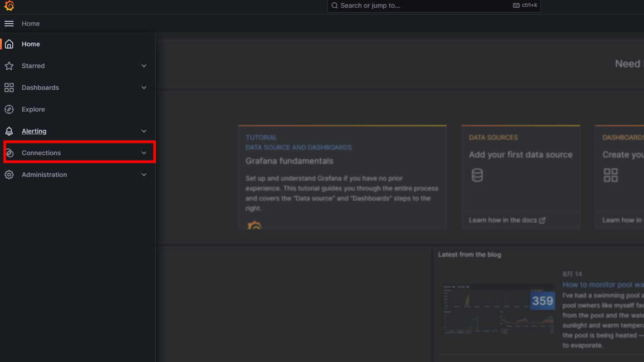Open Alerting in the sidebar menu

pos(34,131)
